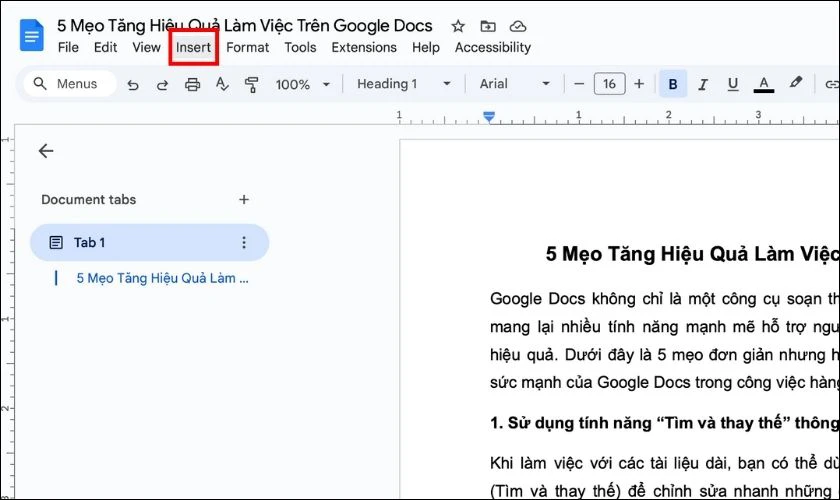This screenshot has width=840, height=500.
Task: Toggle underline formatting
Action: click(x=733, y=84)
